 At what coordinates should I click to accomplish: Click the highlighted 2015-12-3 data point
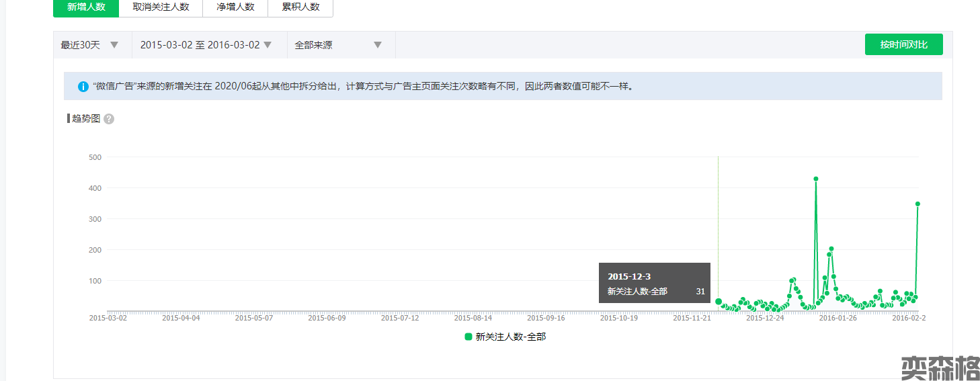[719, 302]
